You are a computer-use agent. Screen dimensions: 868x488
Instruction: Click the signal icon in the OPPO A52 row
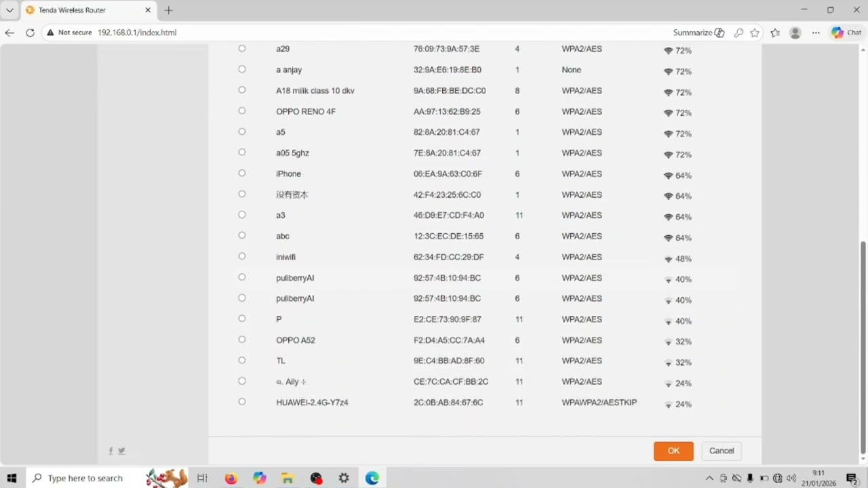(x=668, y=342)
